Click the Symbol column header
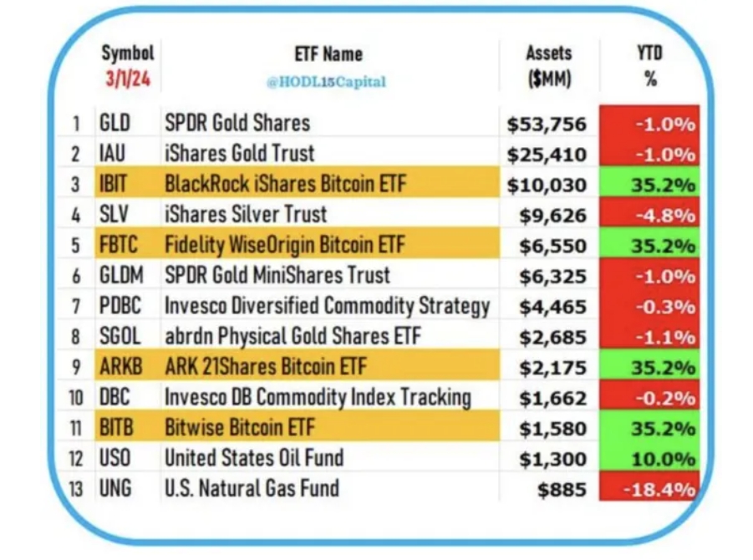753x560 pixels. pyautogui.click(x=128, y=53)
